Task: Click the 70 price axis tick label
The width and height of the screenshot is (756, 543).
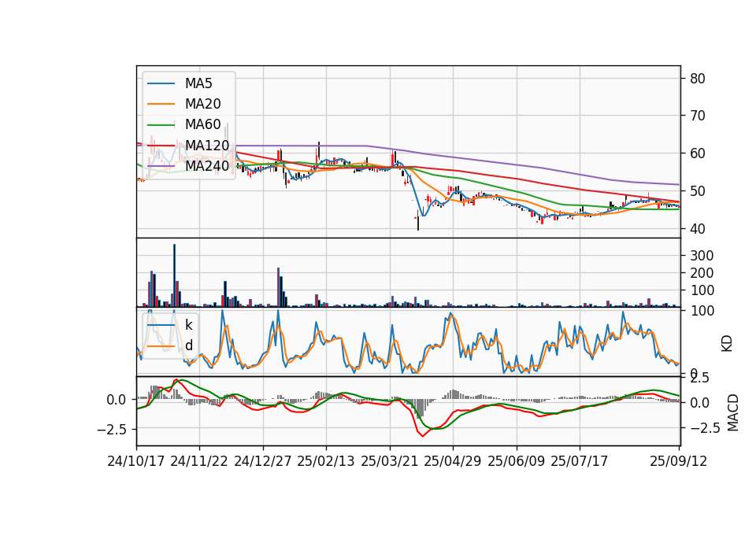Action: pos(698,116)
